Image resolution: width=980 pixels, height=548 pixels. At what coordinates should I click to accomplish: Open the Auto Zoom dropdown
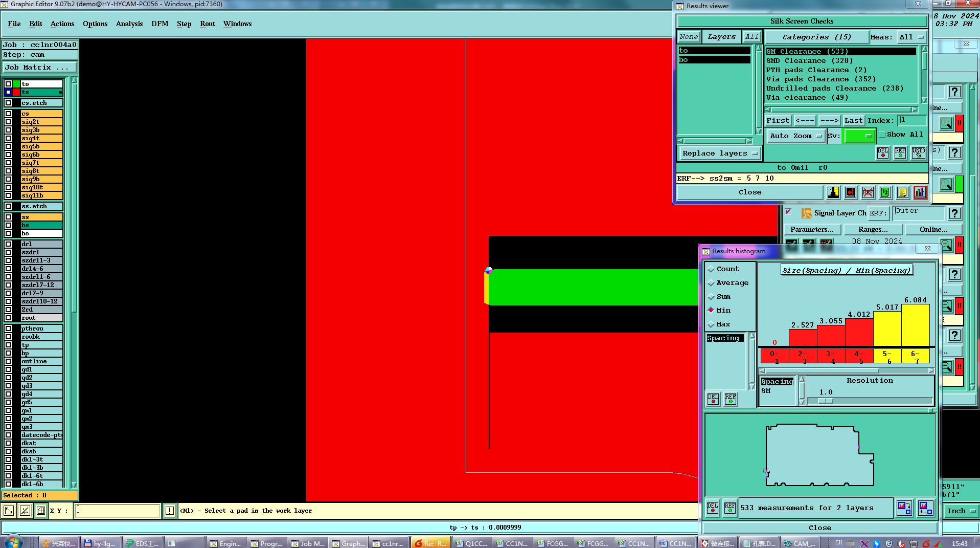coord(795,136)
